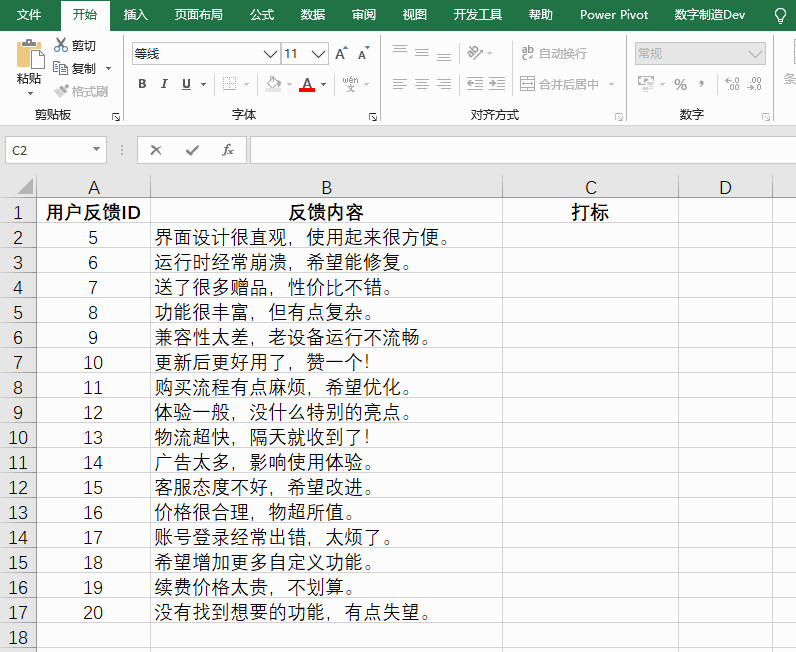
Task: Click the Cut scissors icon
Action: coord(61,46)
